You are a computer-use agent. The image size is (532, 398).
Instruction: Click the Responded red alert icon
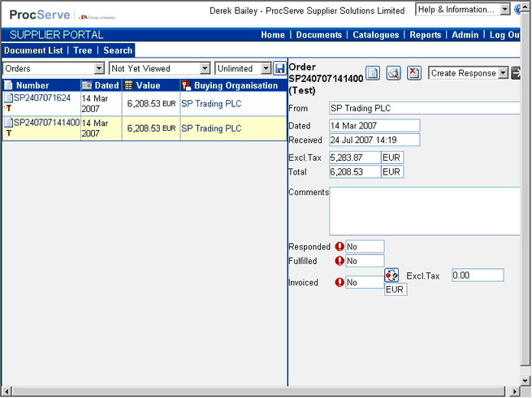pyautogui.click(x=339, y=247)
